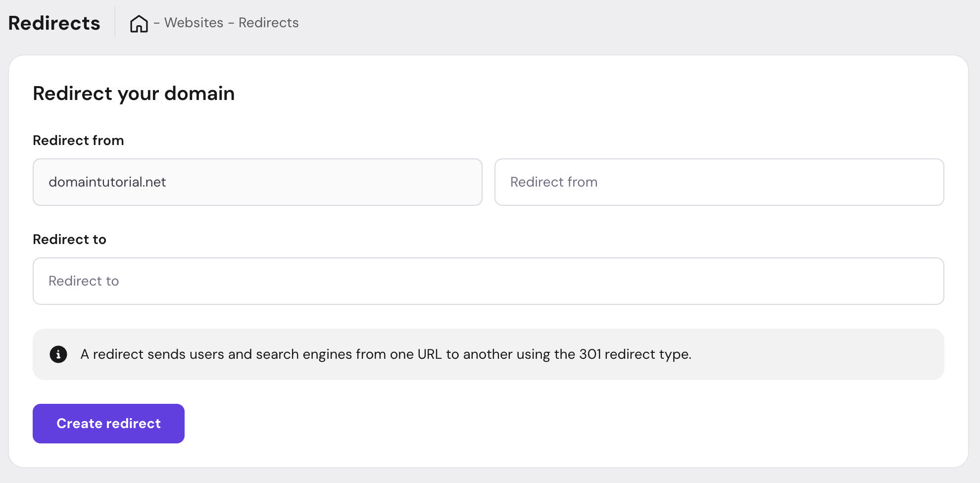Click the dash between Websites and Redirects

[231, 23]
